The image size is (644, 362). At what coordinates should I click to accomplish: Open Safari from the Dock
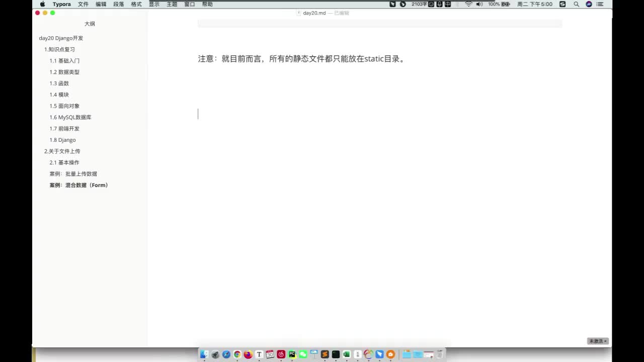[x=226, y=354]
